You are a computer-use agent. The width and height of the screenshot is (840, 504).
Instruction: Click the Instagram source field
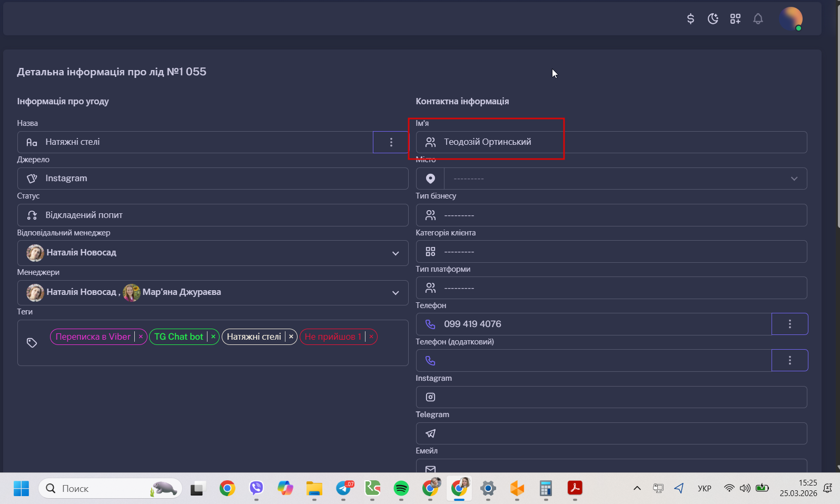213,179
